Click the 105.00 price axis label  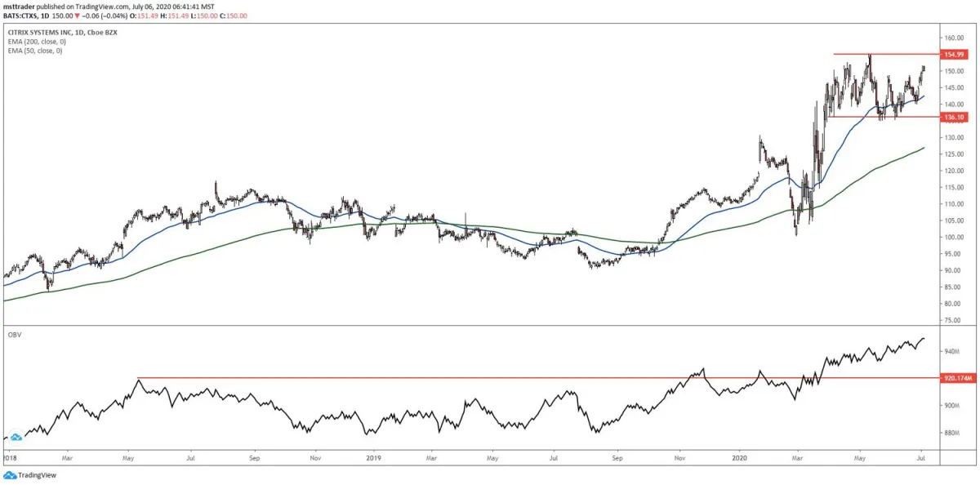[x=955, y=220]
